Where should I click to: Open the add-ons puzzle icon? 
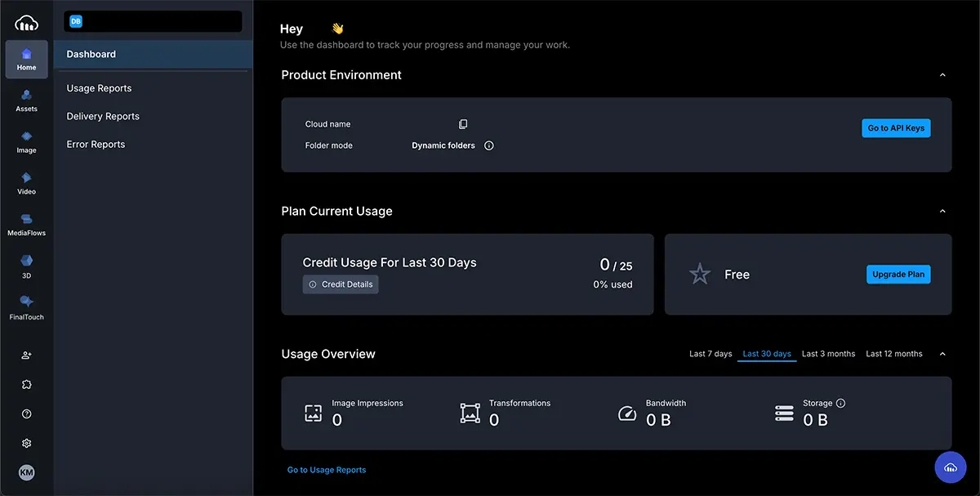coord(26,385)
